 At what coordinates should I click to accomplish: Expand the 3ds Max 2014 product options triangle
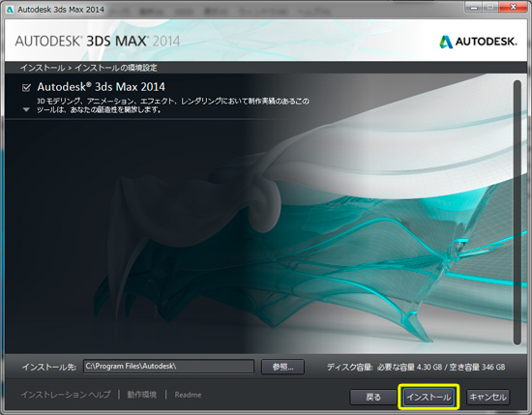point(26,109)
